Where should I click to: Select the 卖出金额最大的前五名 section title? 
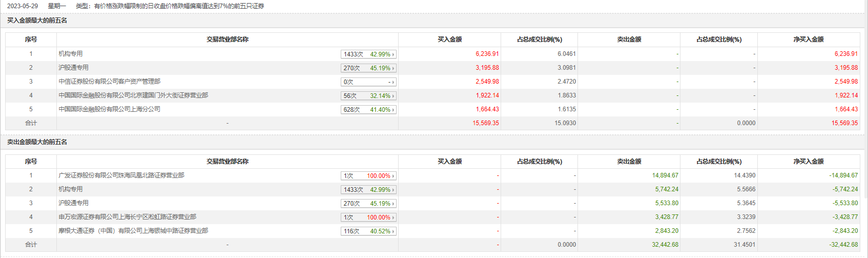click(37, 142)
